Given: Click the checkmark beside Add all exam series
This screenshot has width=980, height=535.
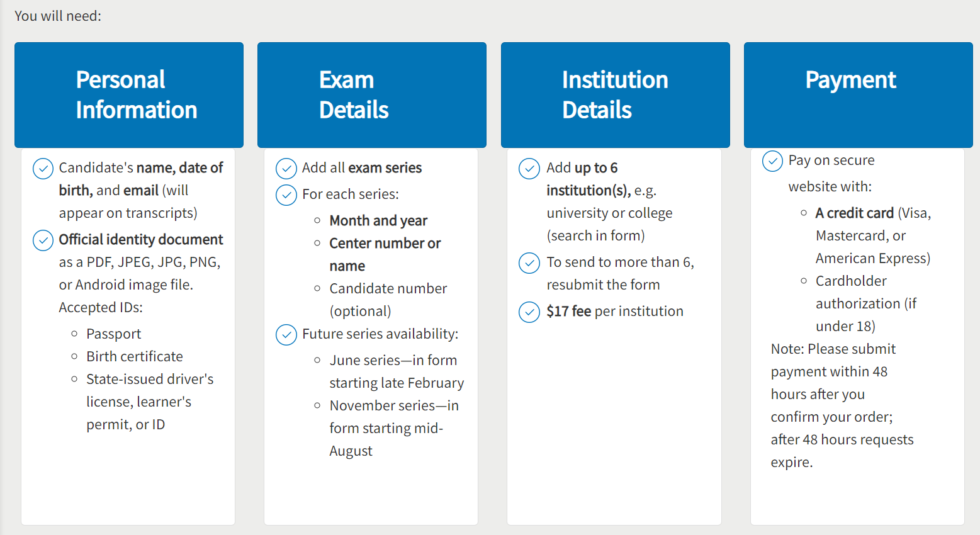Looking at the screenshot, I should [x=286, y=169].
